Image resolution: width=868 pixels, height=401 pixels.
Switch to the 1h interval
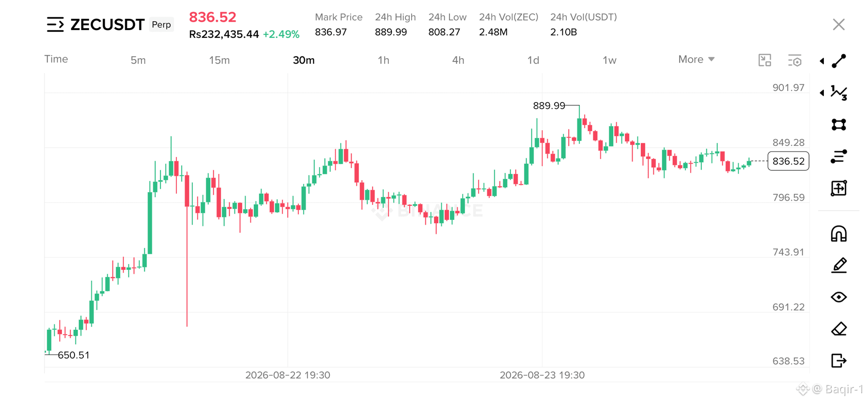point(384,60)
